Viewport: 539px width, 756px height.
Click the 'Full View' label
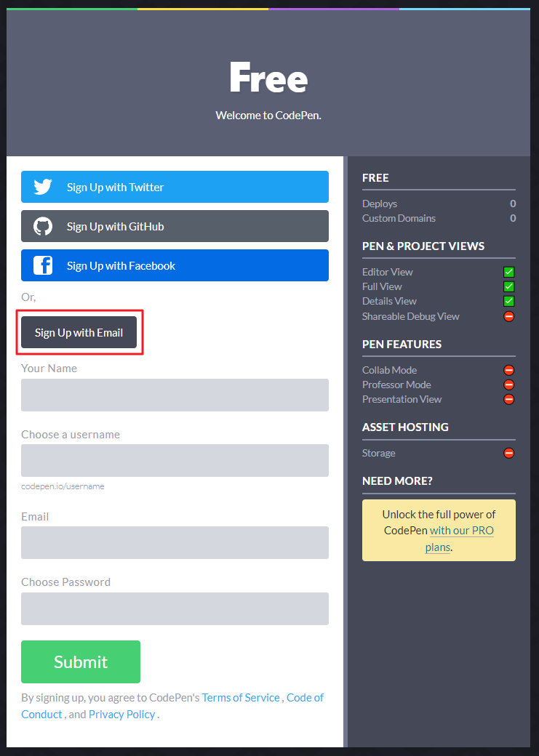(x=382, y=286)
